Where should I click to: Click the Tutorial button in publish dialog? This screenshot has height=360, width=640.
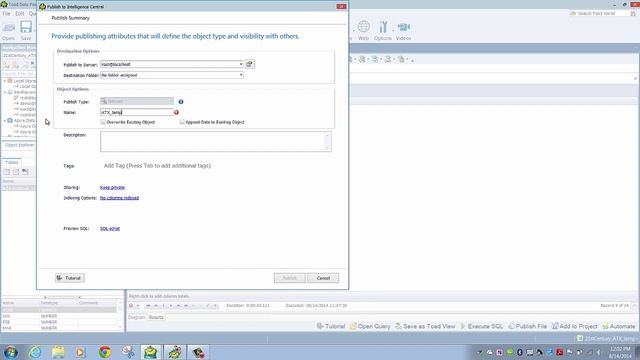click(x=70, y=278)
